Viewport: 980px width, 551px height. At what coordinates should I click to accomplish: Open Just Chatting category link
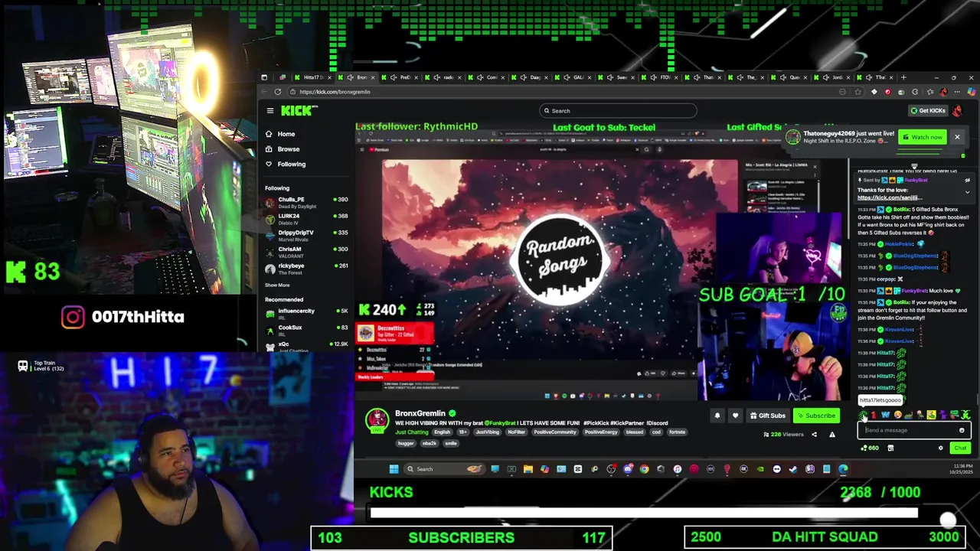point(412,432)
